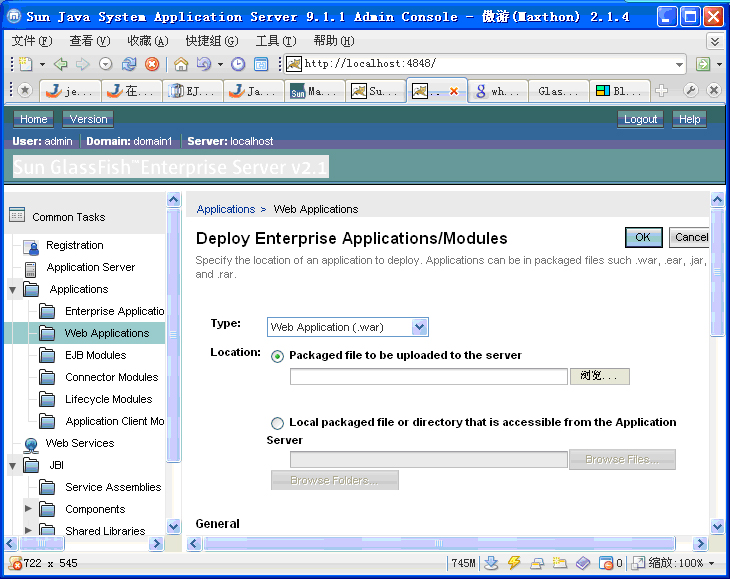Click the Applications breadcrumb link
Image resolution: width=730 pixels, height=579 pixels.
point(225,209)
